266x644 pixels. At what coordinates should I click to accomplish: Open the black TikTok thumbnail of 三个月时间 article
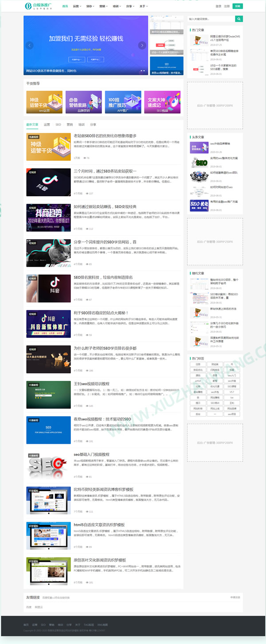[48, 182]
